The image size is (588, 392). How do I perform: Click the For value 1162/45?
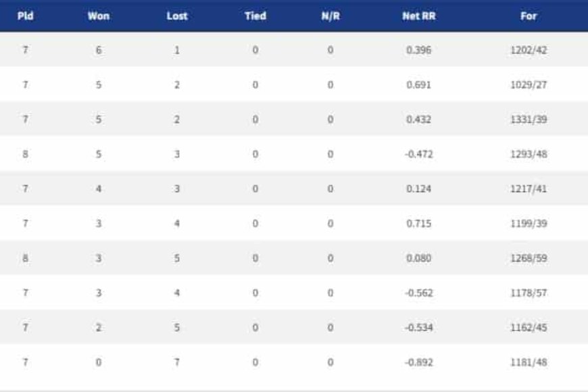pos(529,328)
